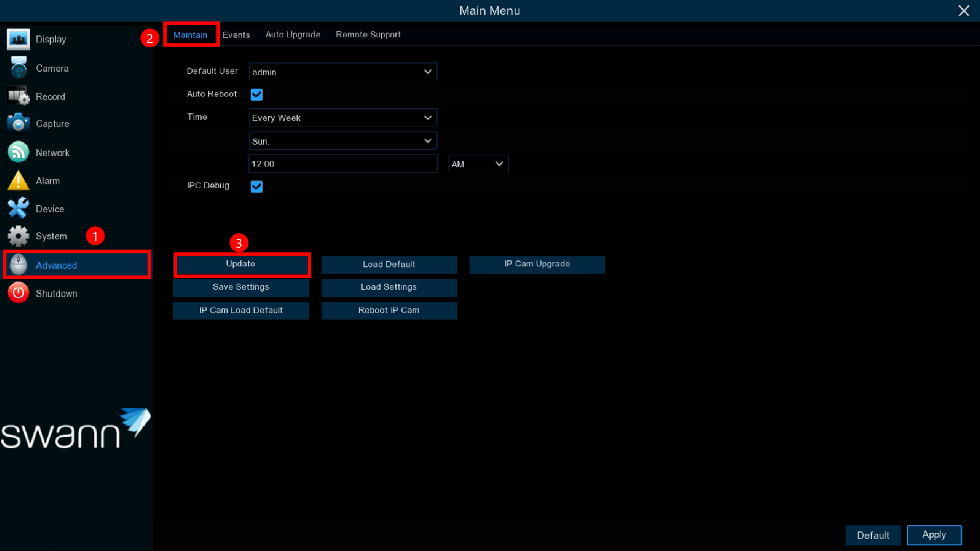
Task: Open the System menu section
Action: click(x=51, y=237)
